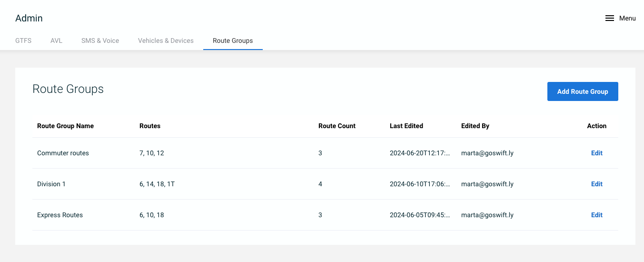Select the Division 1 row name
The height and width of the screenshot is (262, 644).
pyautogui.click(x=51, y=184)
